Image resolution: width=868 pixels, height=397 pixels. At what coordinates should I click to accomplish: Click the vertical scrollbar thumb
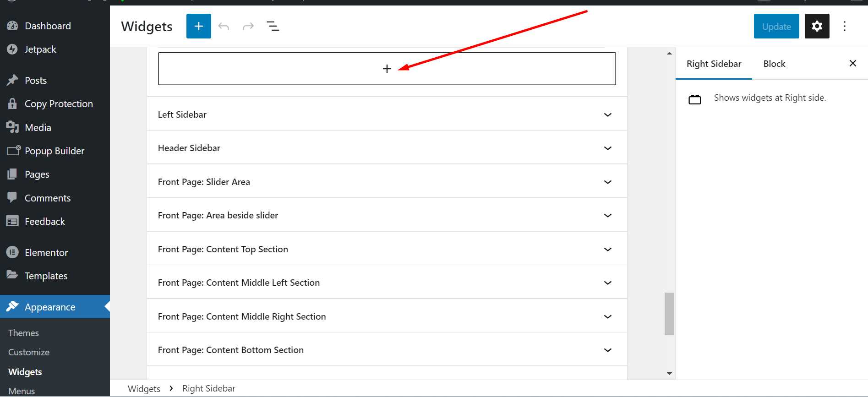click(x=669, y=314)
